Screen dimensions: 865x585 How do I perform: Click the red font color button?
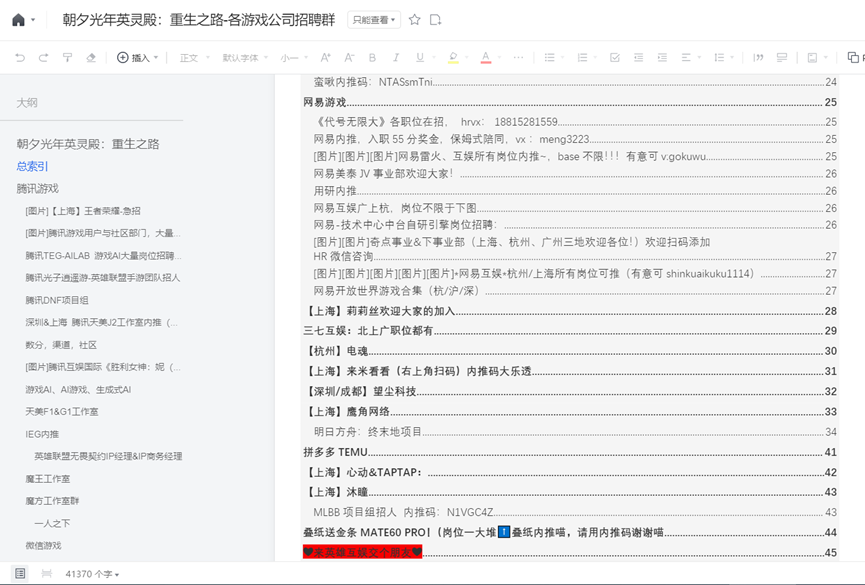(485, 58)
